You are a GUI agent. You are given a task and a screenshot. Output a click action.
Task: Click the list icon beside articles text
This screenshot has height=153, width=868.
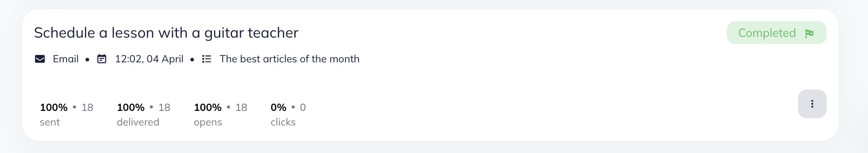pos(206,59)
